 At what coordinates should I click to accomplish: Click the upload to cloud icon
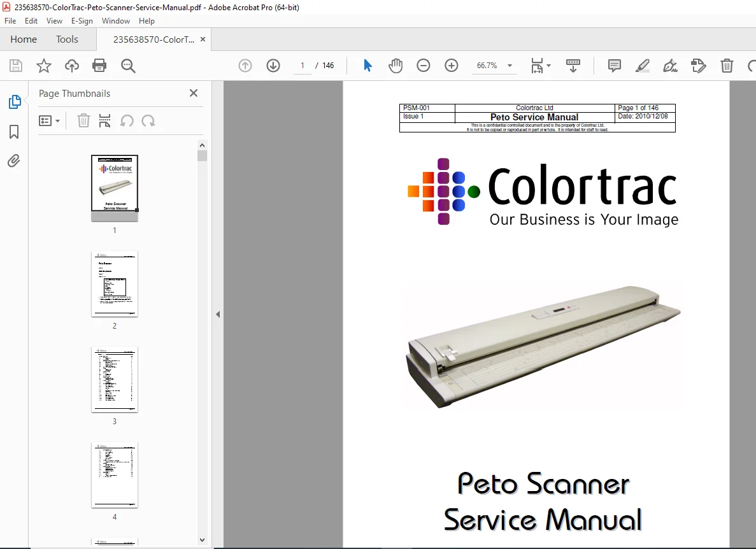(72, 66)
